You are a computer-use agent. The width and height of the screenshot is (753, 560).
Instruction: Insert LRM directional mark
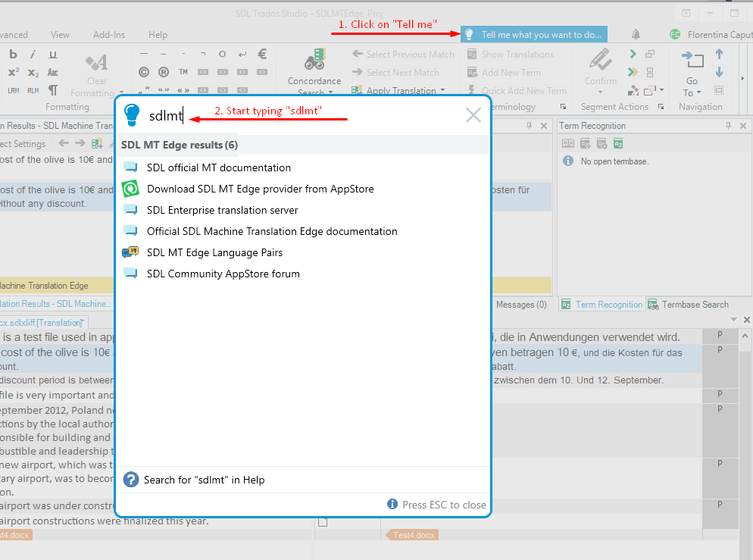[x=14, y=90]
